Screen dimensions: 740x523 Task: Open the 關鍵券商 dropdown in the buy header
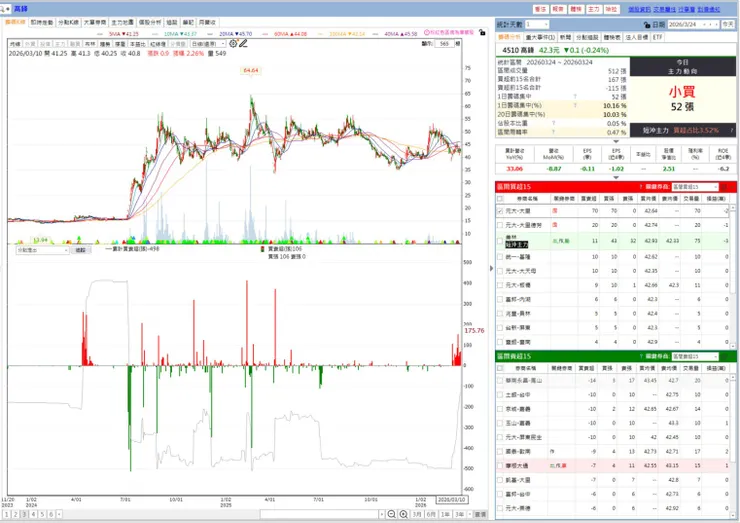[715, 187]
